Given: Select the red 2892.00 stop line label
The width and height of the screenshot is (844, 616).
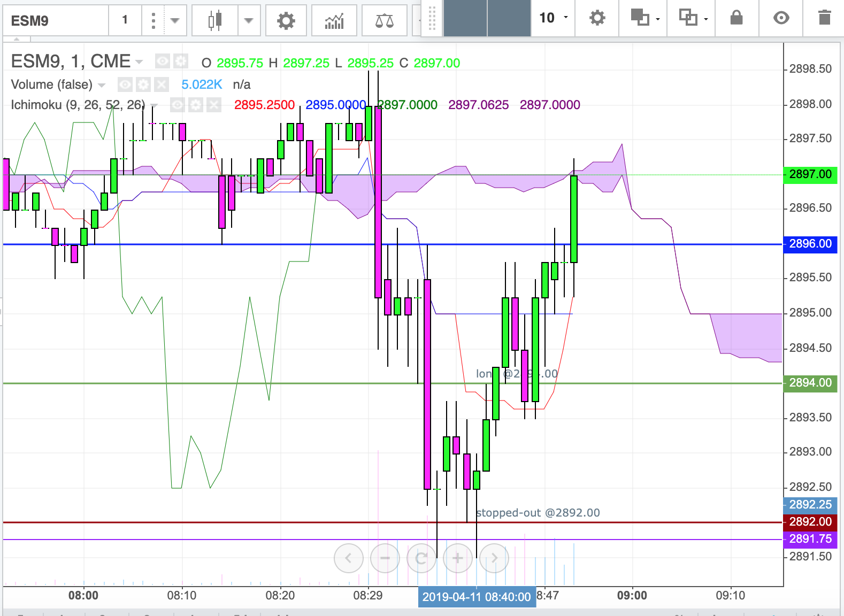Looking at the screenshot, I should 810,522.
